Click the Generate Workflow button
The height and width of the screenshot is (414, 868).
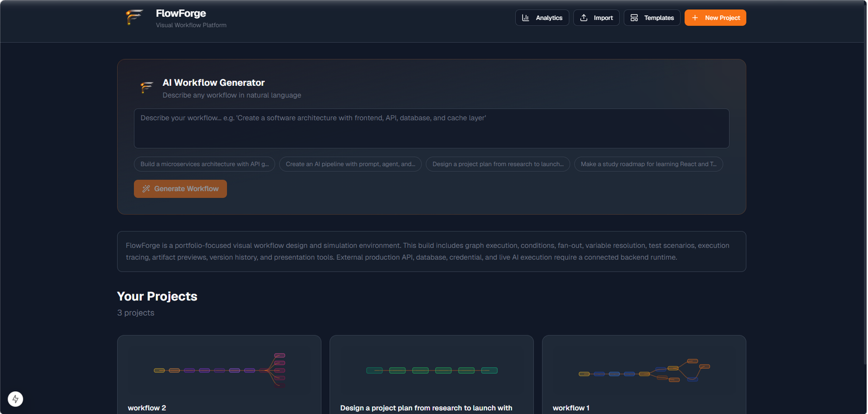click(x=180, y=189)
